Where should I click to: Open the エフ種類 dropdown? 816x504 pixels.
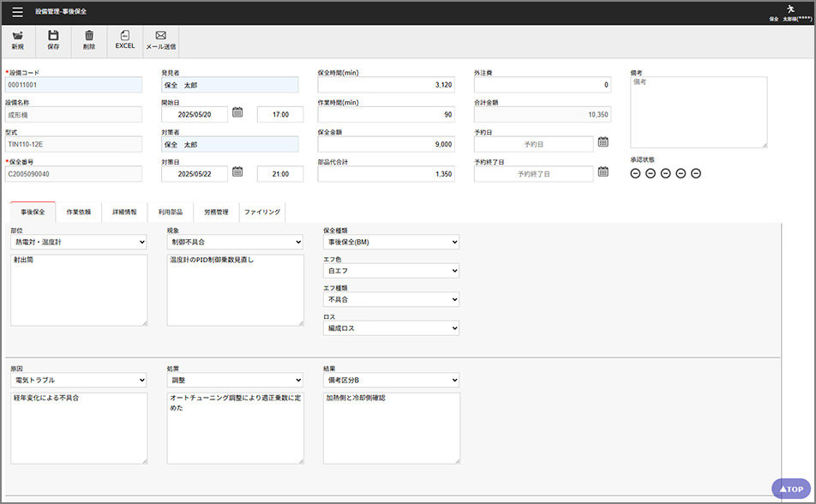[x=392, y=299]
